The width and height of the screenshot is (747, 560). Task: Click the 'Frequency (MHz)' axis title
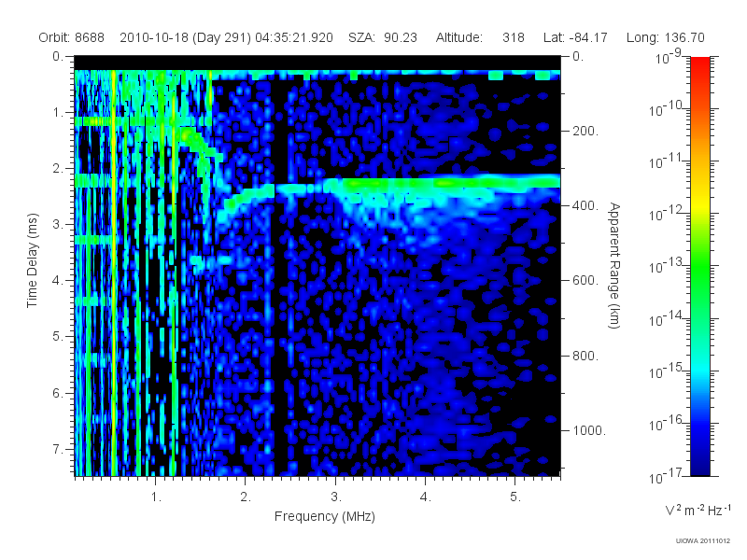coord(324,517)
